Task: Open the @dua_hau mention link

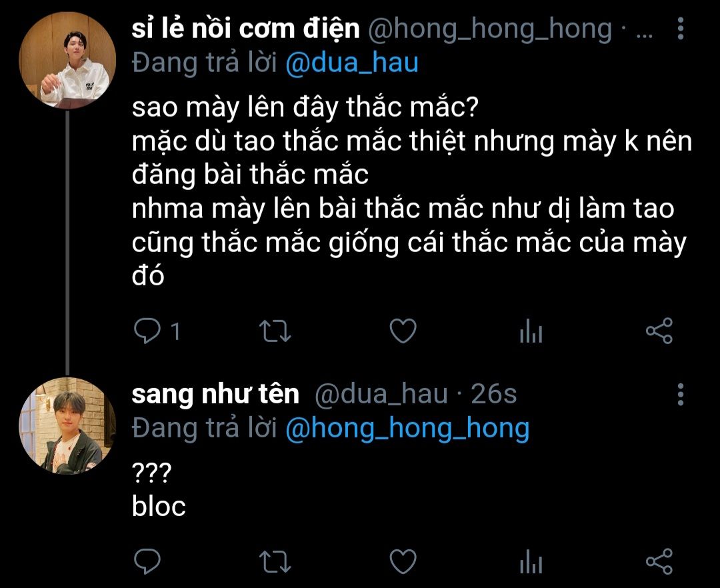Action: pyautogui.click(x=351, y=63)
